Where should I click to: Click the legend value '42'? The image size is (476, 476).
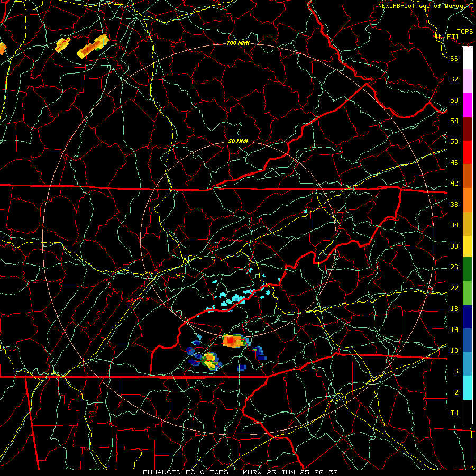(x=454, y=183)
